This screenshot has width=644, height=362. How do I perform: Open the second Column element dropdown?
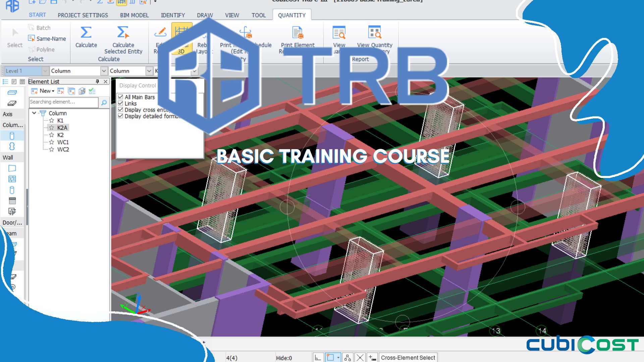pos(149,71)
